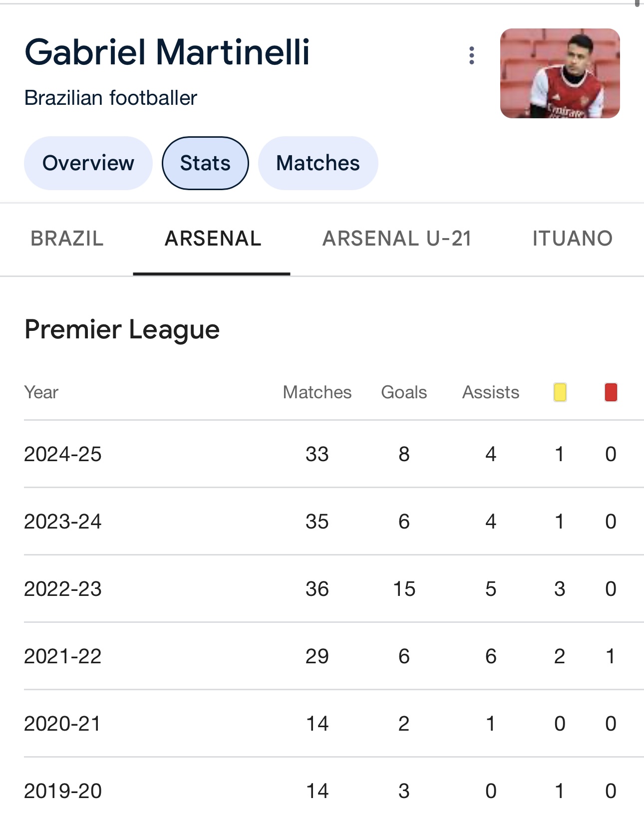
Task: Switch to the ARSENAL U-21 tab
Action: coord(397,239)
